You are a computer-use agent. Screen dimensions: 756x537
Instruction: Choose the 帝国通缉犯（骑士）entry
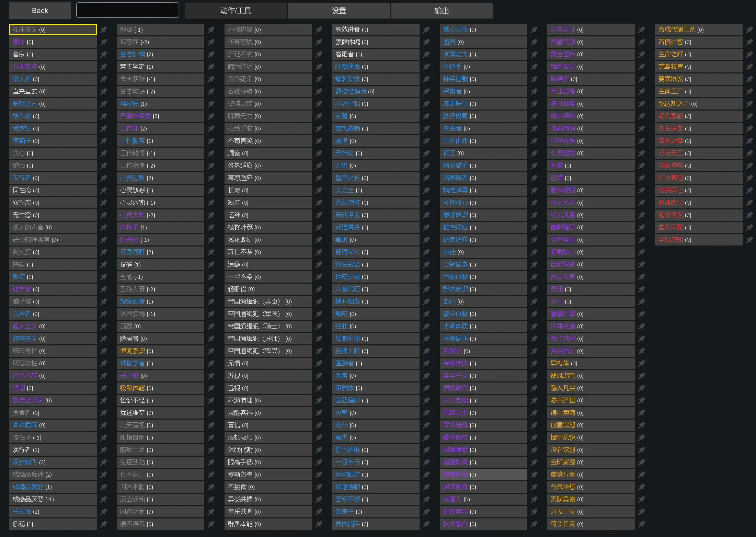268,327
